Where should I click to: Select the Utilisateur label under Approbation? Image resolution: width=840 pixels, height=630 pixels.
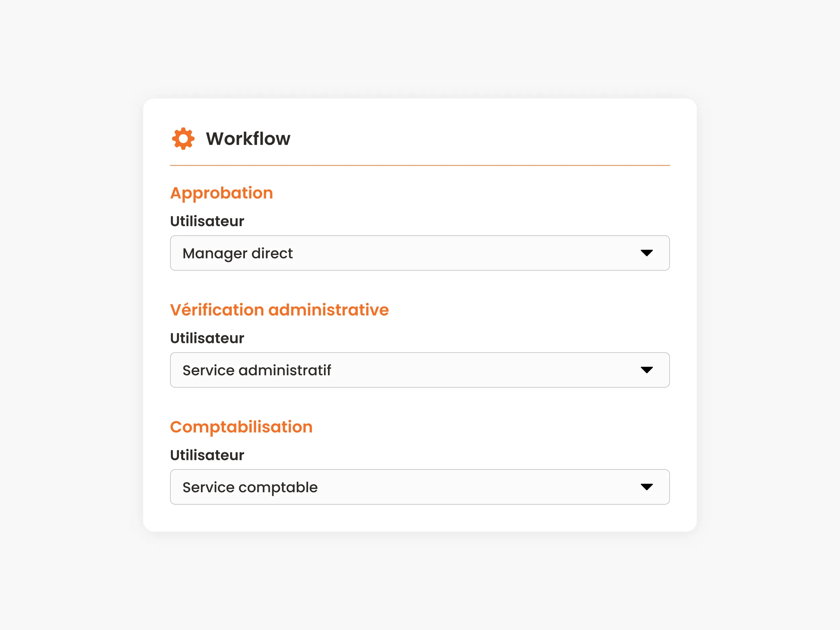[x=207, y=221]
